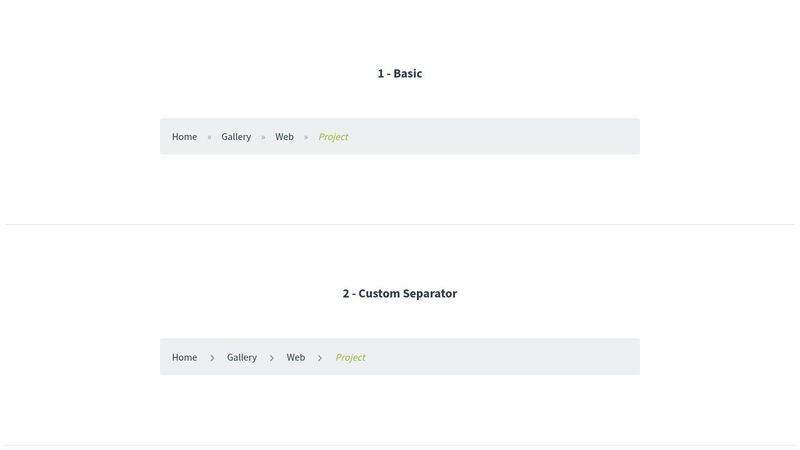Viewport: 800px width, 450px height.
Task: Click the chevron arrow before green Project
Action: (x=320, y=358)
